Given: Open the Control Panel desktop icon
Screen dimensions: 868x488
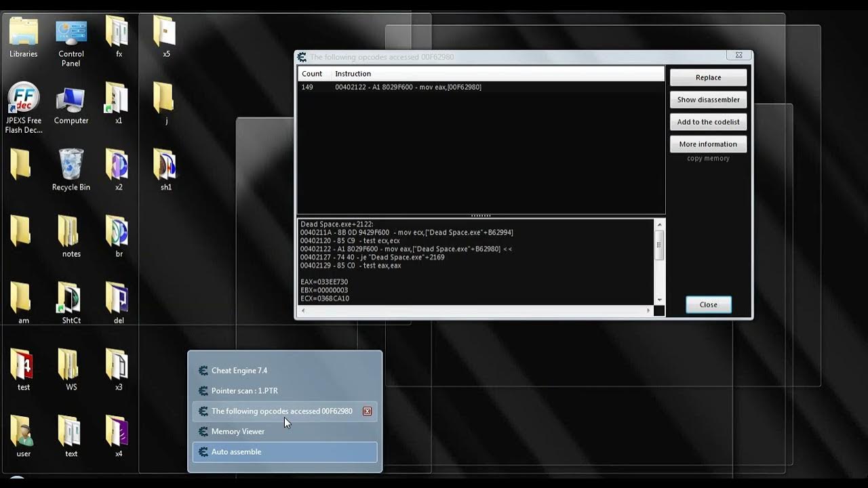Looking at the screenshot, I should point(71,42).
